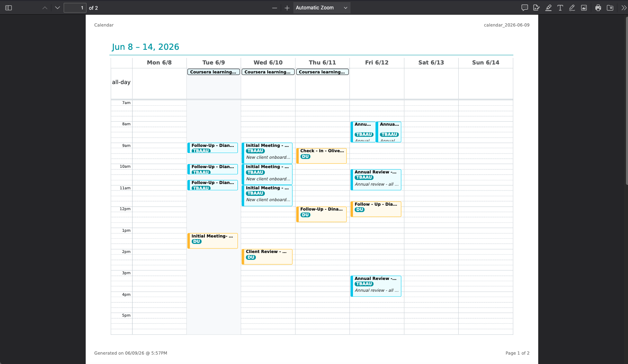The height and width of the screenshot is (364, 628).
Task: Click Tuesday's 10am Follow-Up event
Action: pyautogui.click(x=213, y=169)
